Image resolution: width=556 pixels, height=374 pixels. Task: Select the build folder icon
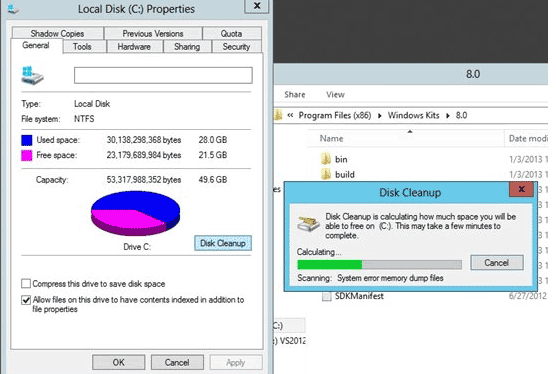click(x=326, y=174)
